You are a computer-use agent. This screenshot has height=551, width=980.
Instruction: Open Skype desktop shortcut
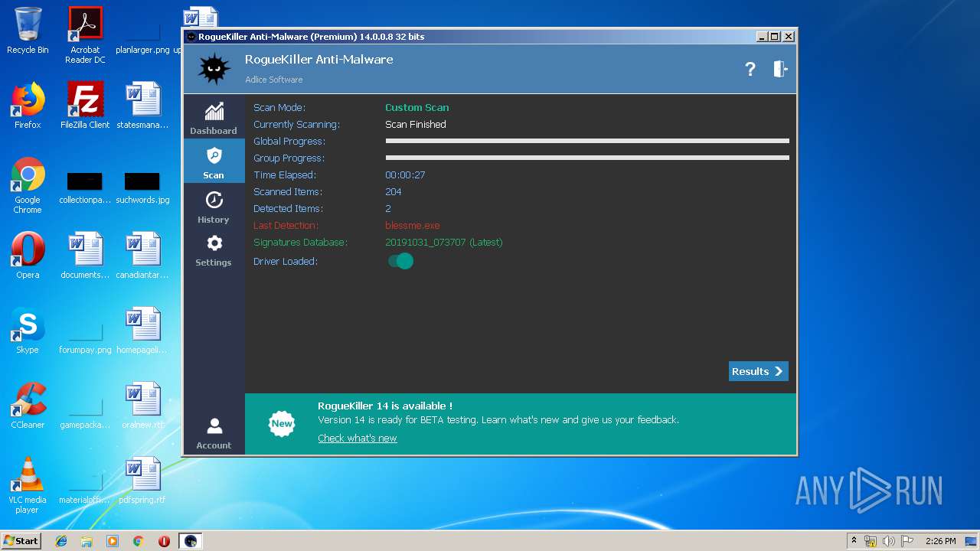coord(28,331)
